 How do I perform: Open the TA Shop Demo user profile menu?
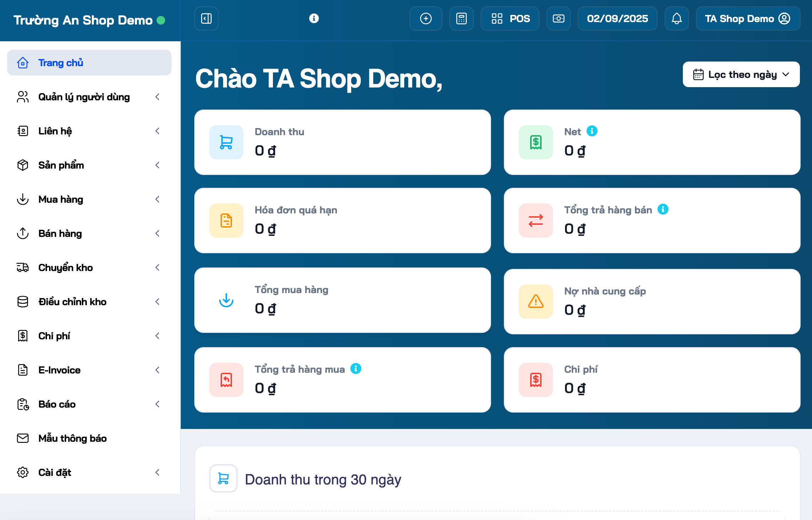pos(748,18)
